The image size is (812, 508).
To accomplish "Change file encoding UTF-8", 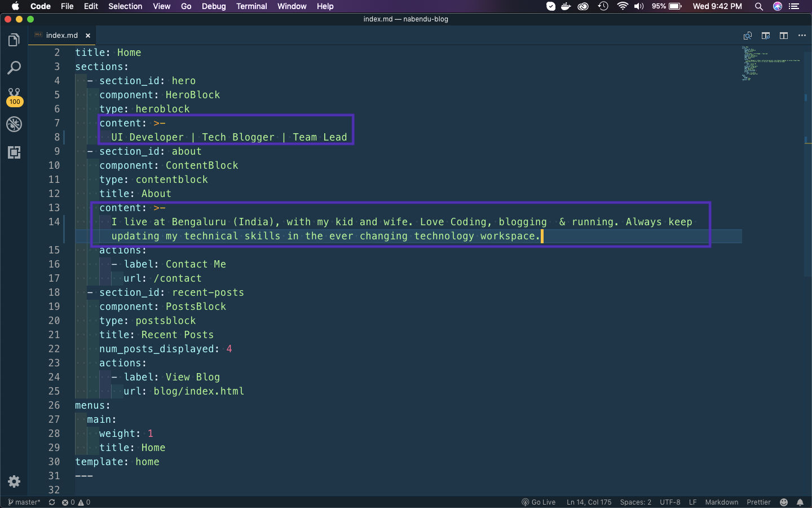I will coord(670,502).
